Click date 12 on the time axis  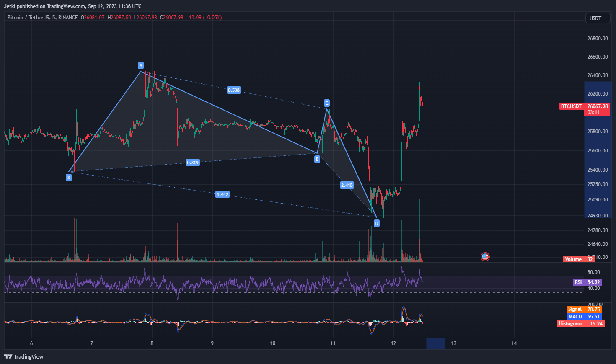[393, 343]
